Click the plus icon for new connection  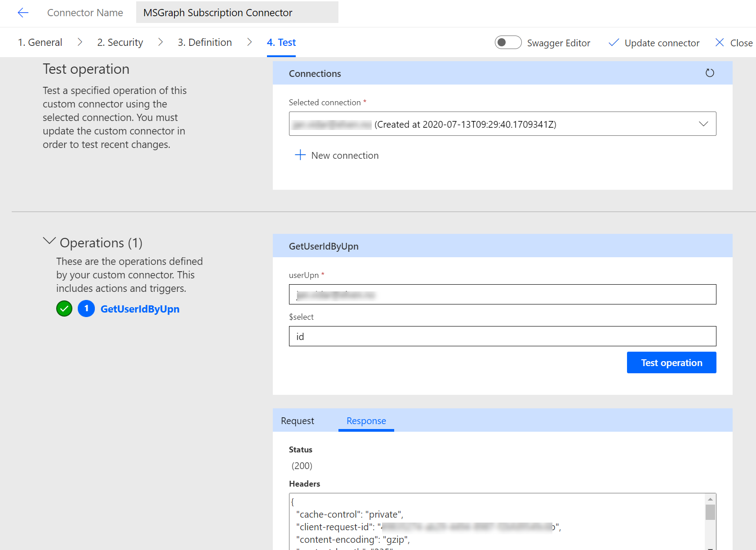click(x=300, y=155)
